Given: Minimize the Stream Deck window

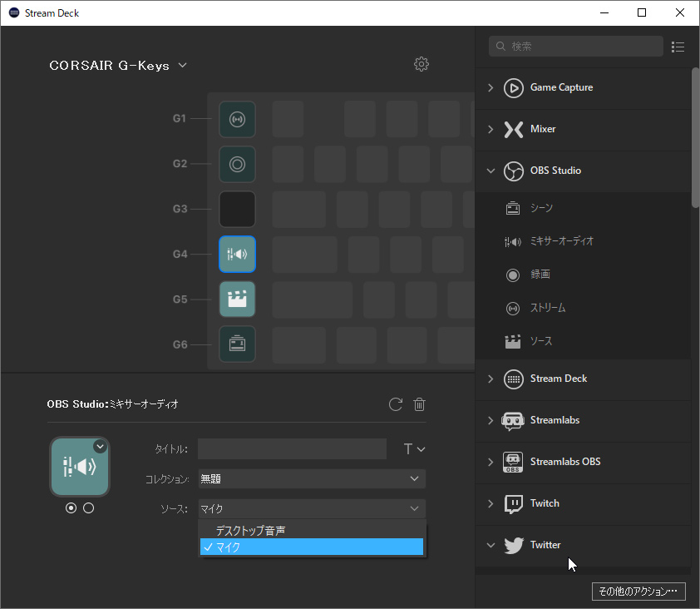Looking at the screenshot, I should (604, 13).
